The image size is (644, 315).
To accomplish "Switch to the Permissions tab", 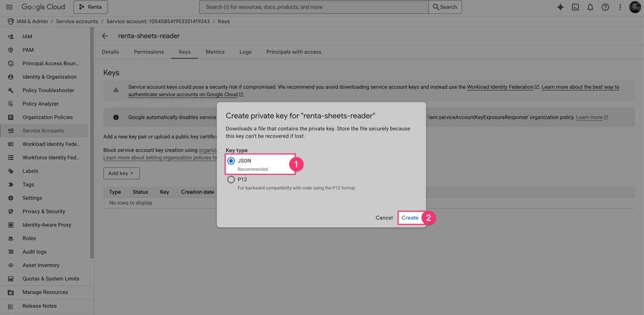I will (x=148, y=52).
